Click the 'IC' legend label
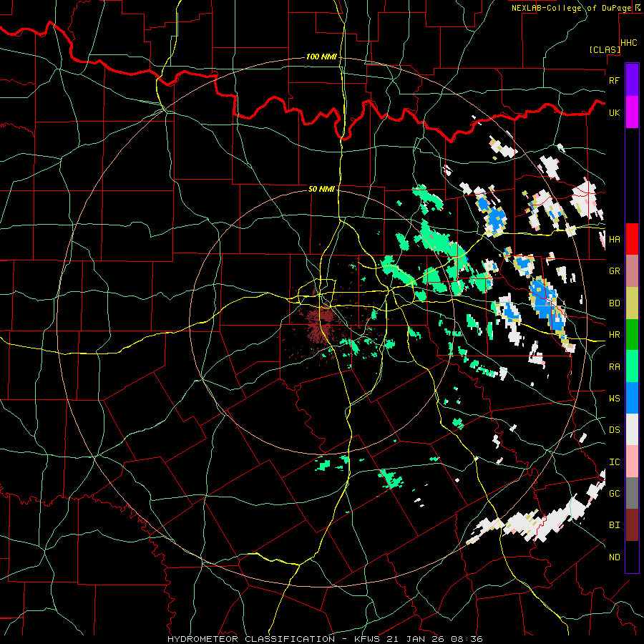 tap(614, 462)
